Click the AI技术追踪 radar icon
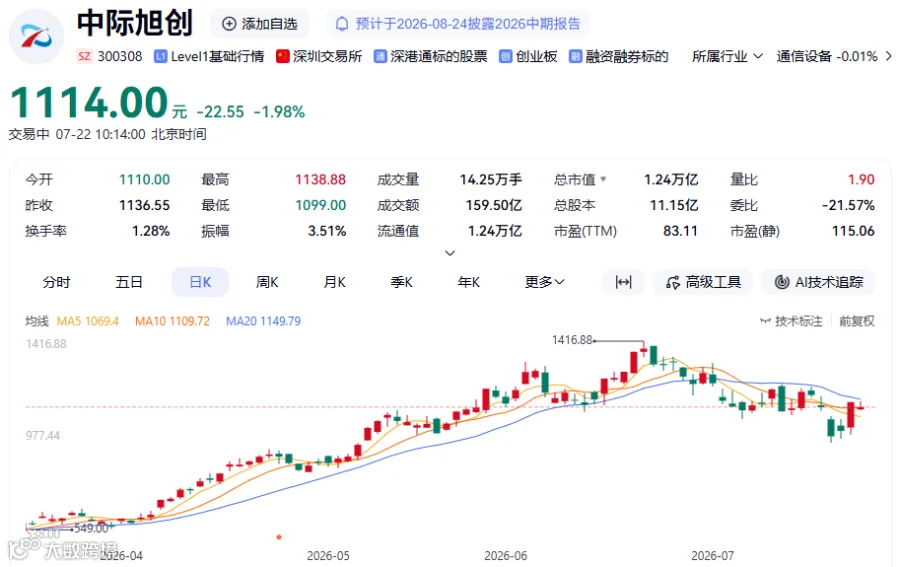900x567 pixels. (x=782, y=282)
